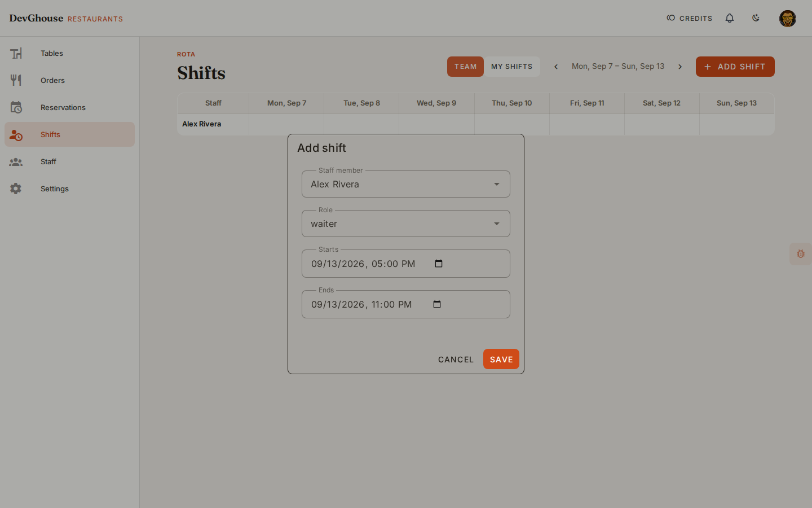812x508 pixels.
Task: Open the Credits link
Action: click(690, 18)
